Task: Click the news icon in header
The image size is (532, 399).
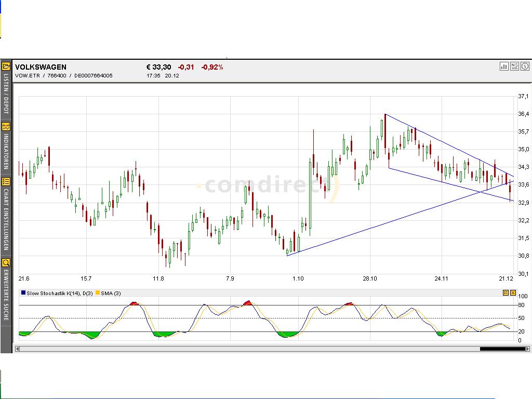Action: pos(514,66)
